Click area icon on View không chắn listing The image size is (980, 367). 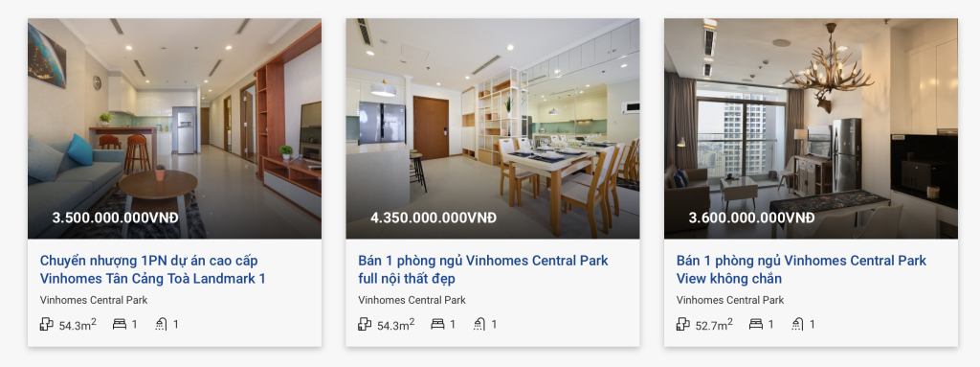tap(682, 324)
